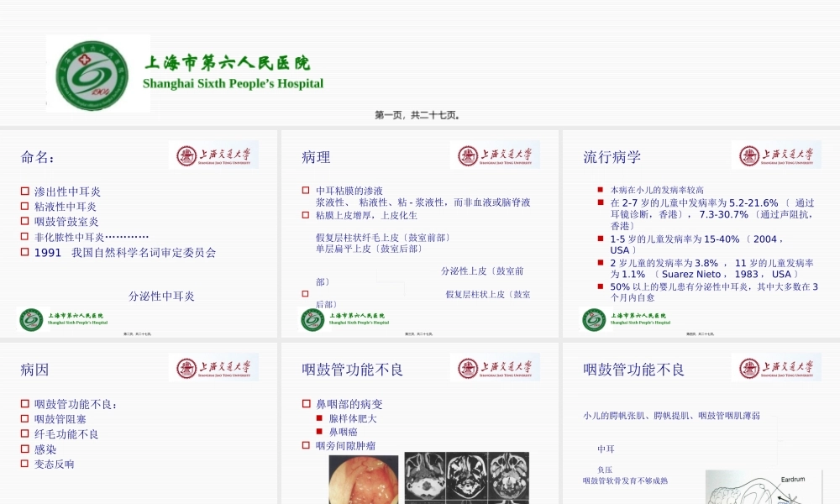Click the university seal on the rightmost 咽鼓管功能不良 slide
The width and height of the screenshot is (840, 504).
777,368
